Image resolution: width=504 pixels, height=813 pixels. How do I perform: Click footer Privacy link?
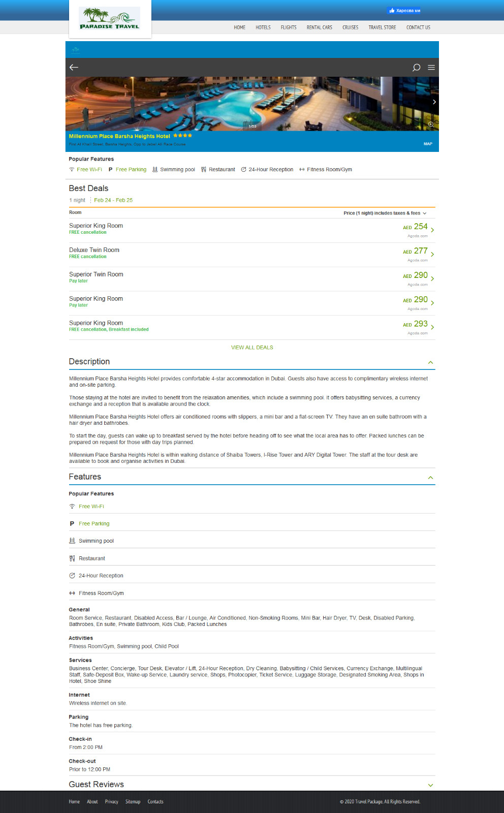(112, 802)
